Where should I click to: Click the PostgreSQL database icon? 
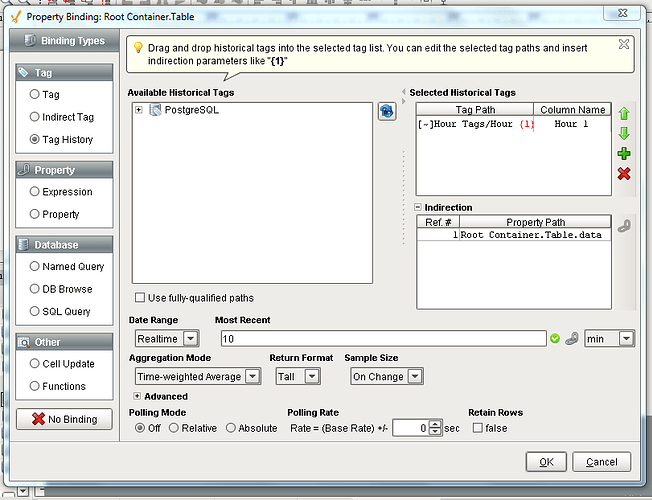[155, 110]
